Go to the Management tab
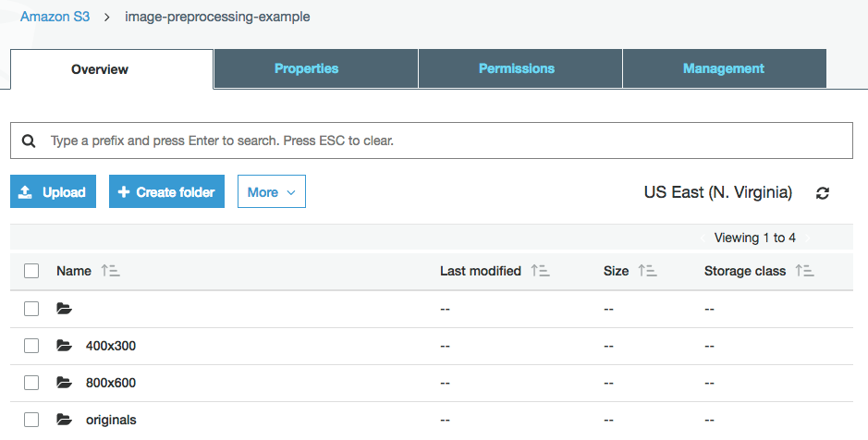 coord(723,68)
